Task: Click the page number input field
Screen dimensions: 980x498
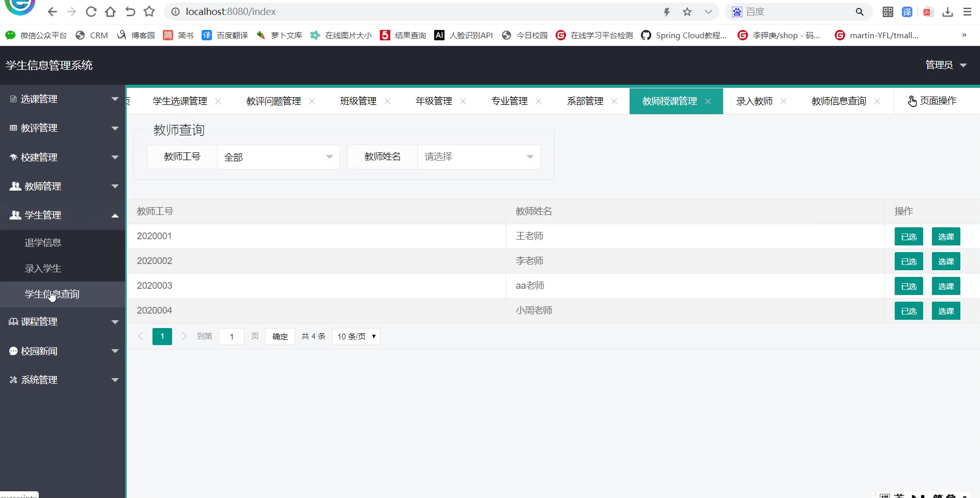Action: (x=232, y=336)
